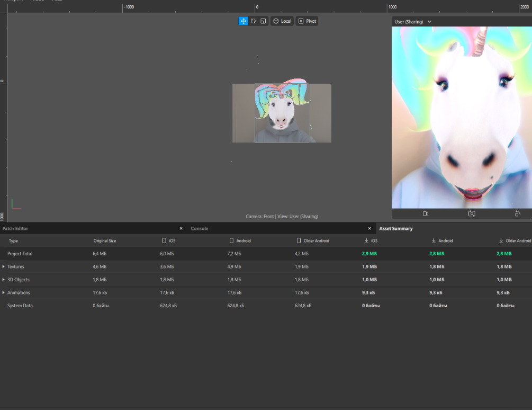
Task: Click the Android device size column header
Action: 240,240
